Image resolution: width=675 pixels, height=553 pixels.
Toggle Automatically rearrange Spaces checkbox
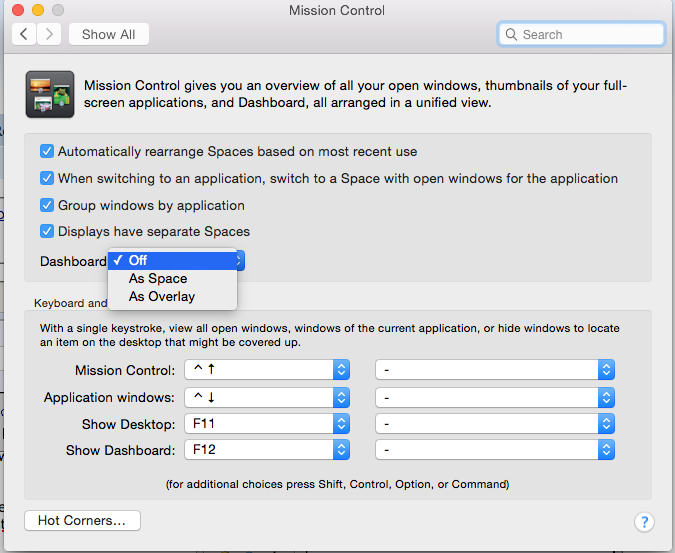point(46,151)
